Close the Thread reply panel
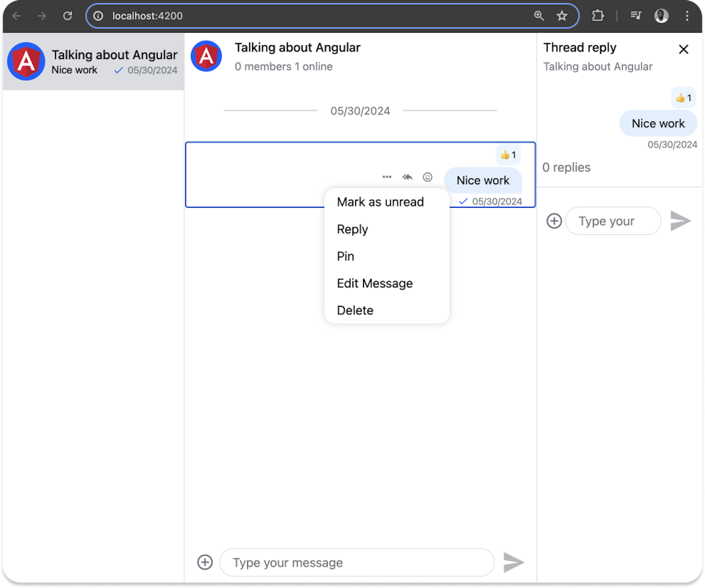This screenshot has height=588, width=705. coord(683,49)
